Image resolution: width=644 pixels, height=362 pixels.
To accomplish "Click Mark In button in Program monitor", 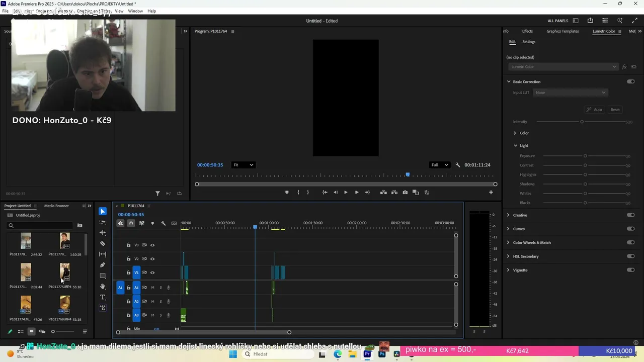I will click(298, 193).
